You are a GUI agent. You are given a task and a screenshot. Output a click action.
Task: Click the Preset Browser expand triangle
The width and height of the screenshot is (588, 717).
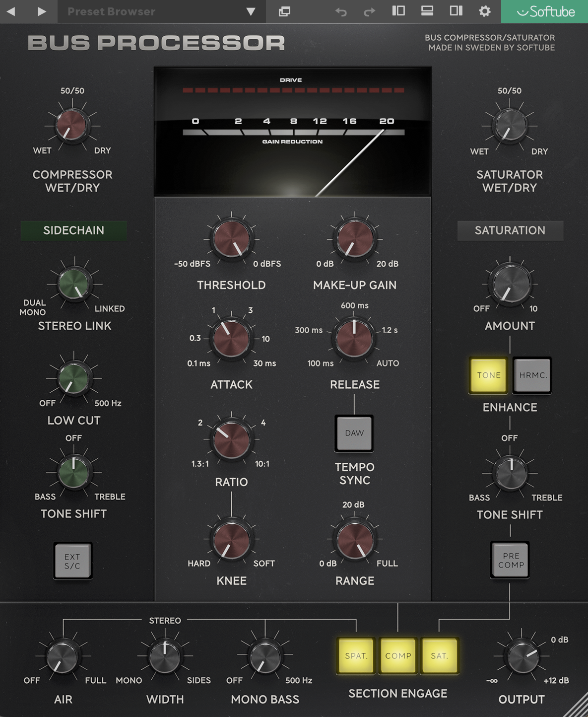pos(251,11)
